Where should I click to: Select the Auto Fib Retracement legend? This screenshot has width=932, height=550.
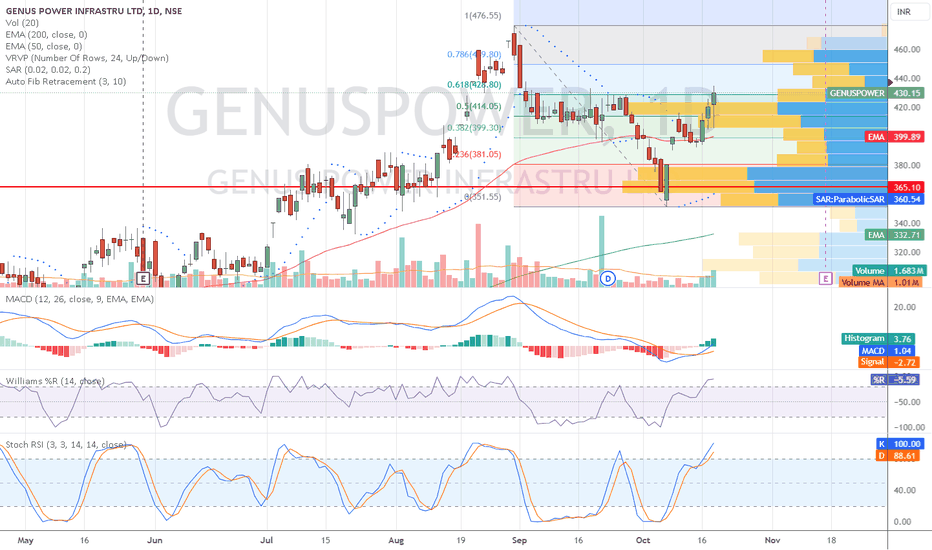[x=66, y=81]
